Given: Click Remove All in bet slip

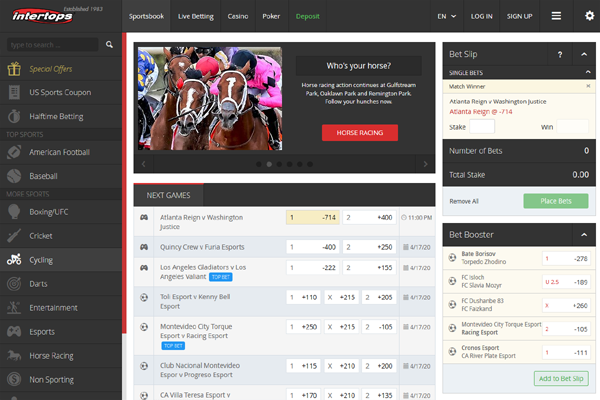Looking at the screenshot, I should pyautogui.click(x=464, y=201).
